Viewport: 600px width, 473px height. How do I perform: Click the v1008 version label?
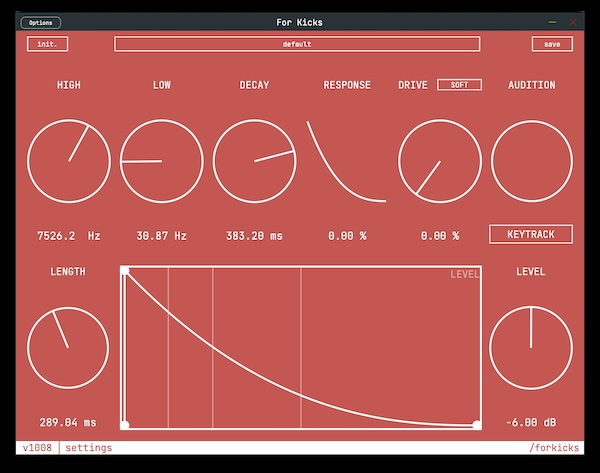(37, 448)
